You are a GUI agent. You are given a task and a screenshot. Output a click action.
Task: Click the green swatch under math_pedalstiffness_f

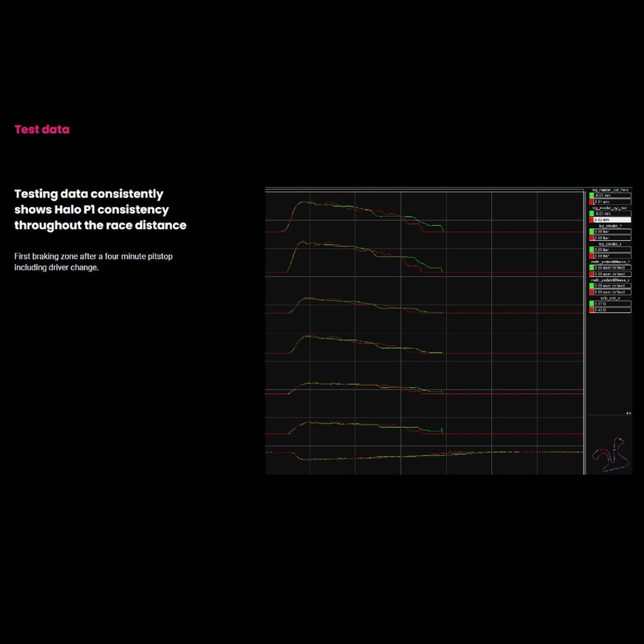click(x=591, y=268)
